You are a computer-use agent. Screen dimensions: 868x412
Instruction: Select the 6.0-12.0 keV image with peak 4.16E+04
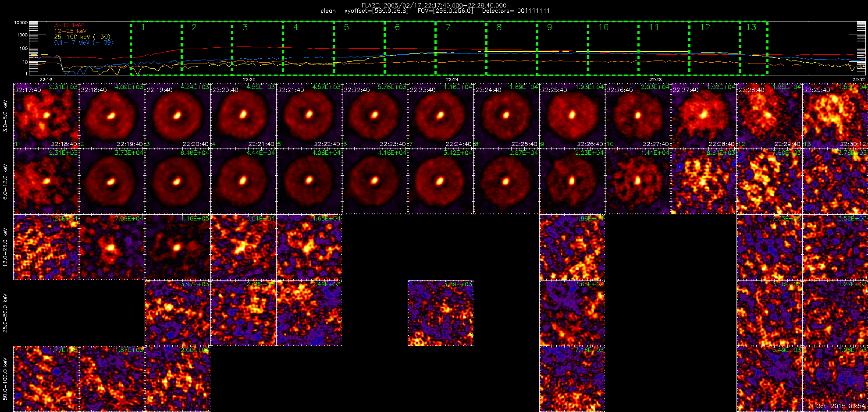375,181
